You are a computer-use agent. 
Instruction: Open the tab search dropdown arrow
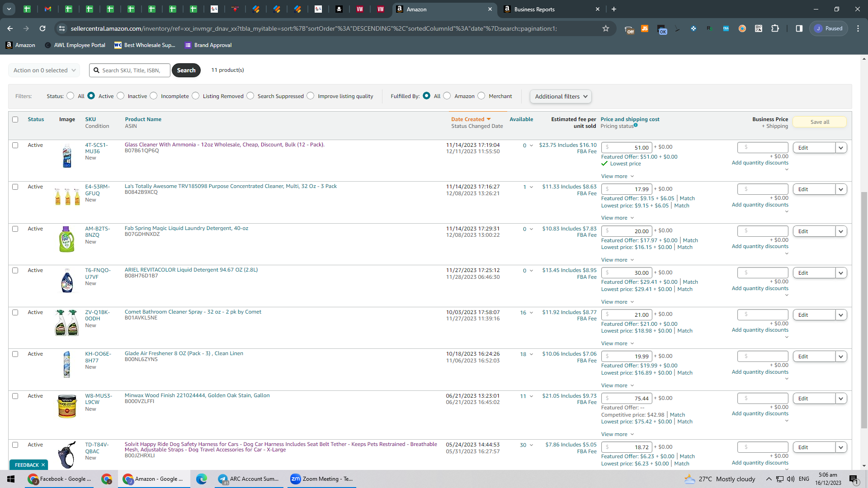[9, 9]
